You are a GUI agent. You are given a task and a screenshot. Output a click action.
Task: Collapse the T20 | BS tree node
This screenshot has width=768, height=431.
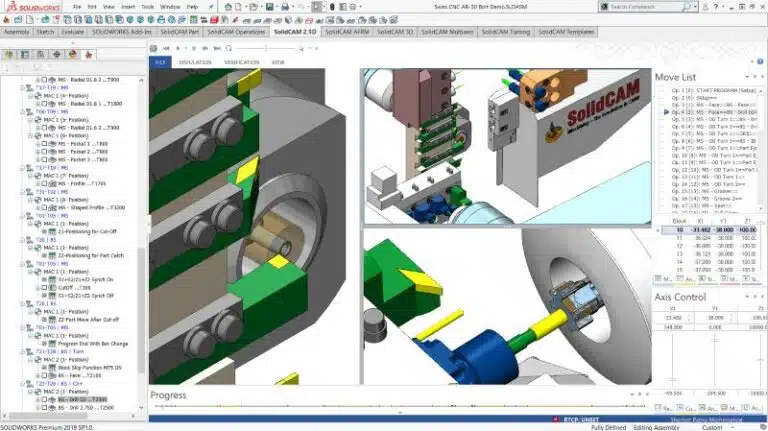pos(26,240)
